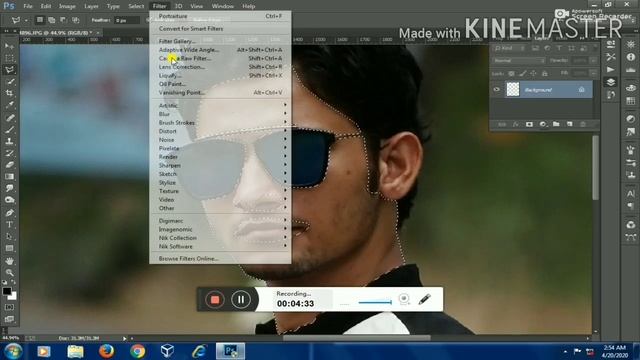Add layer style with fx icon

[516, 124]
